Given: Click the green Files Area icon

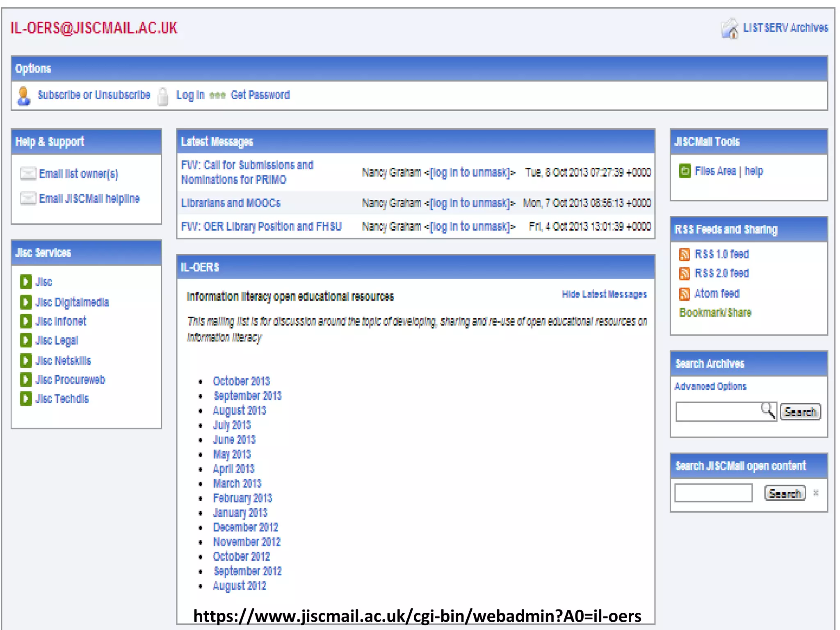Looking at the screenshot, I should pyautogui.click(x=685, y=171).
